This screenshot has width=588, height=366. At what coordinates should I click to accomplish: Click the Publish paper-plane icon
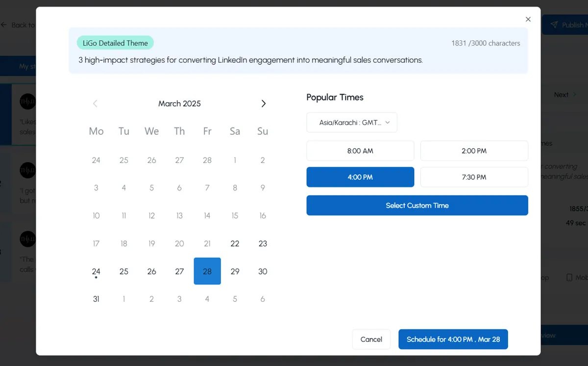[x=554, y=25]
